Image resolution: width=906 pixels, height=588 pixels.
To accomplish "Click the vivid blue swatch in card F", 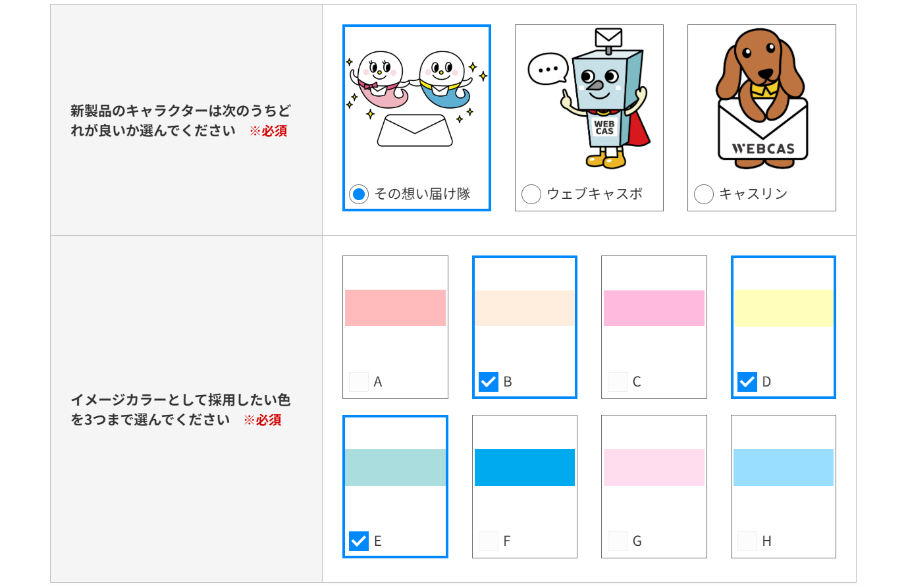I will [525, 467].
